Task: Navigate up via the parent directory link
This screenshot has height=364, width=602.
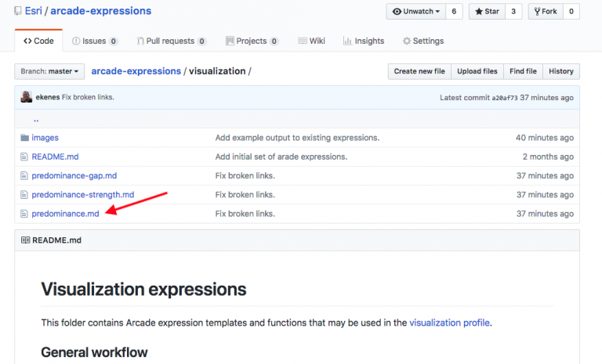Action: (36, 120)
